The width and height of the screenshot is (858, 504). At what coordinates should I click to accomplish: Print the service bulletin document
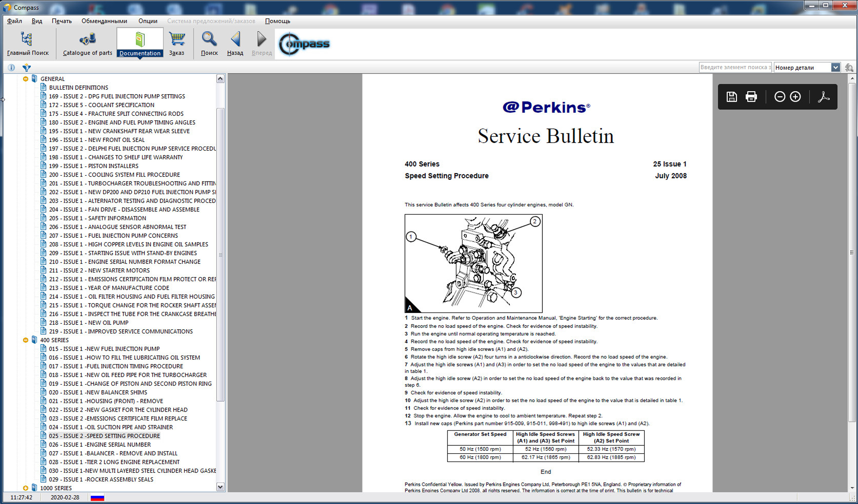tap(751, 97)
